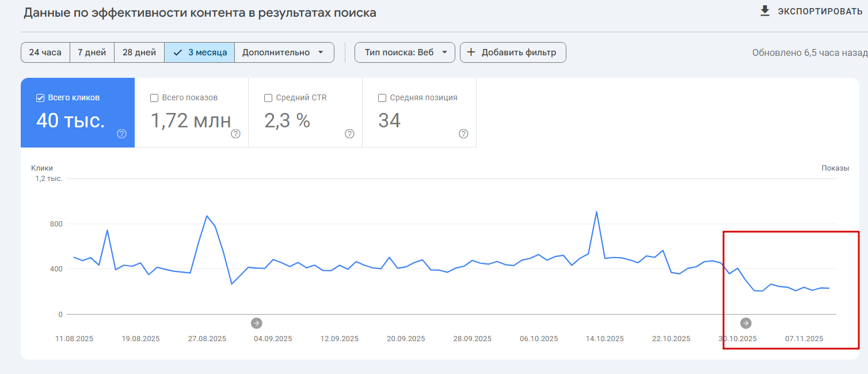Click the 20.09.2025 date label

click(x=406, y=339)
